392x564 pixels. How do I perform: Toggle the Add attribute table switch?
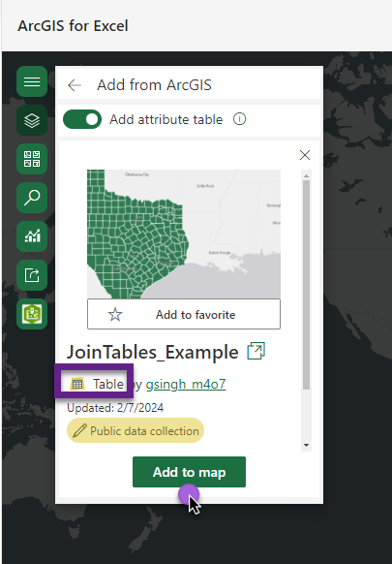[x=82, y=119]
